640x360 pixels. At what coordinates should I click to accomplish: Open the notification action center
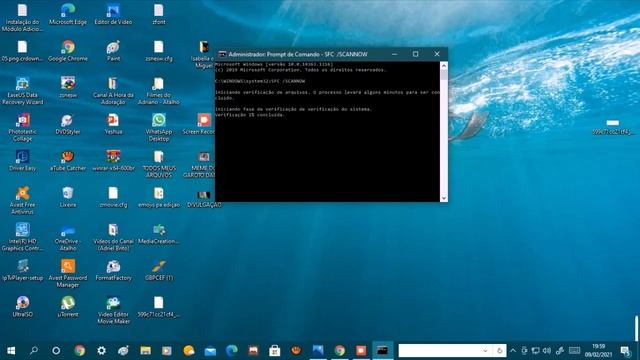click(625, 351)
